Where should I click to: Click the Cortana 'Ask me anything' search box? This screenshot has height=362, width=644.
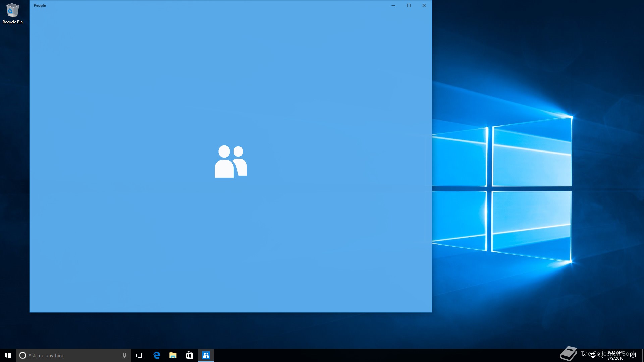(x=74, y=355)
